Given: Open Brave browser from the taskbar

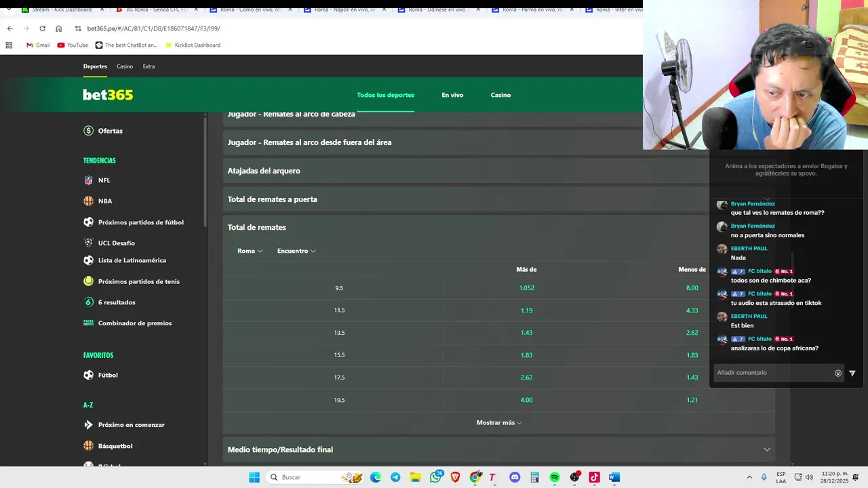Looking at the screenshot, I should (x=455, y=477).
